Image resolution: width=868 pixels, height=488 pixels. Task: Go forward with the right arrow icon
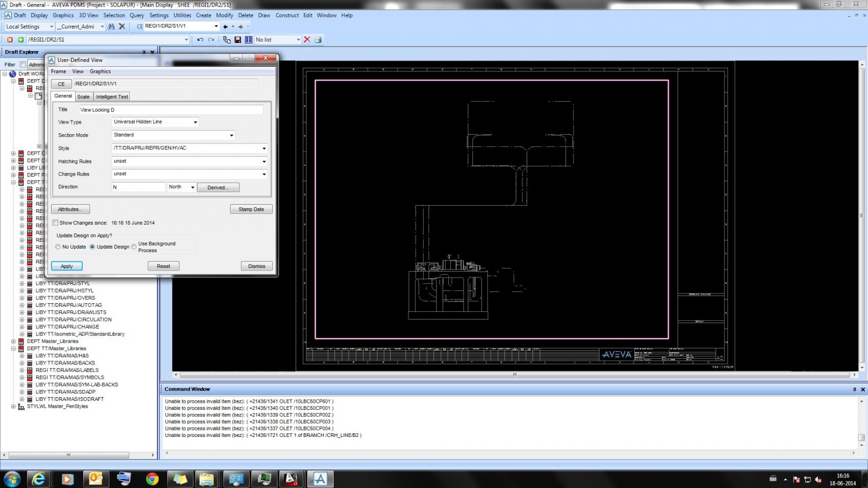tap(240, 27)
